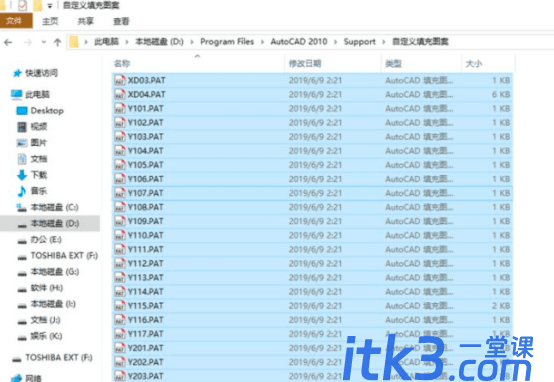The image size is (554, 382).
Task: Open 图片 folder in the sidebar
Action: pos(39,143)
